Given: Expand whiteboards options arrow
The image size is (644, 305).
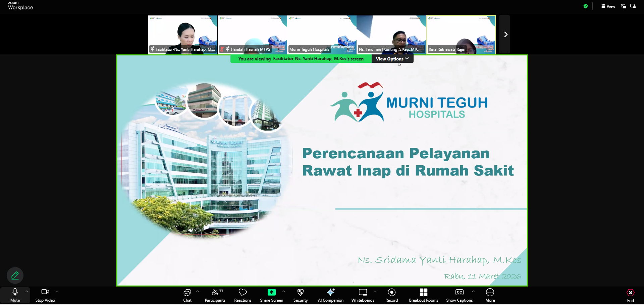Looking at the screenshot, I should 375,291.
